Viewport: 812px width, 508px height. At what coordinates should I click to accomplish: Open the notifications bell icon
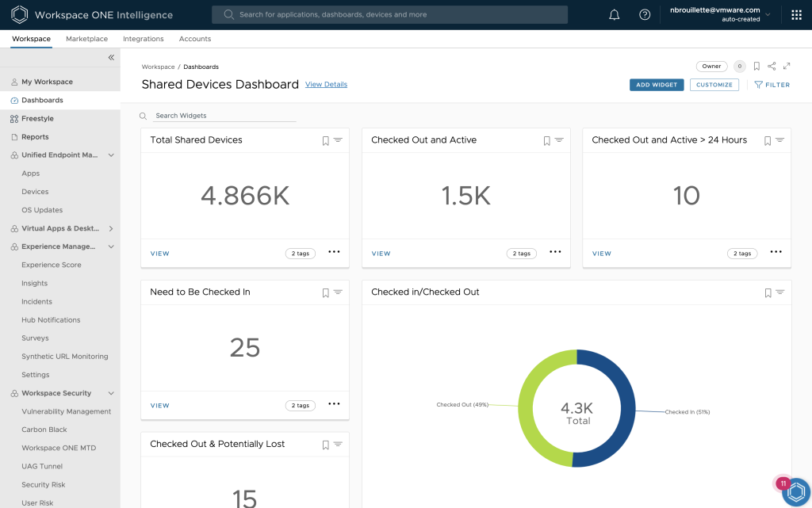pos(614,15)
